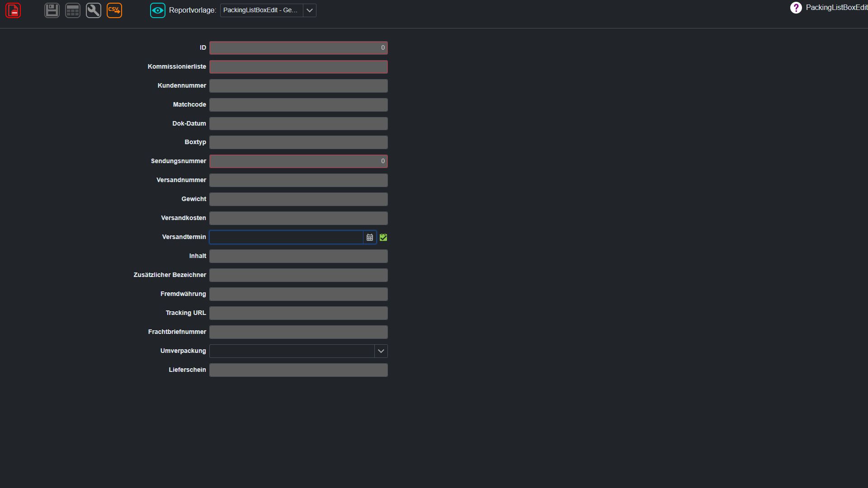Select the Versandkosten field
This screenshot has height=488, width=868.
click(x=298, y=218)
